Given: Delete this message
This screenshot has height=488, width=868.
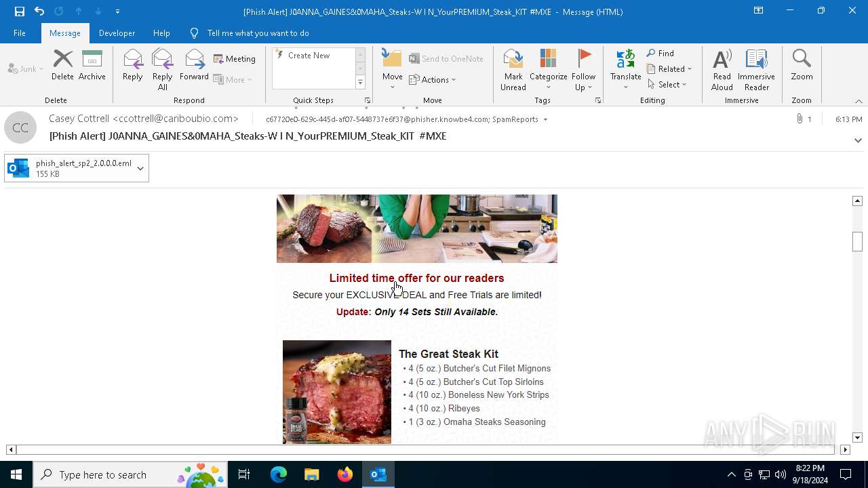Looking at the screenshot, I should tap(62, 65).
